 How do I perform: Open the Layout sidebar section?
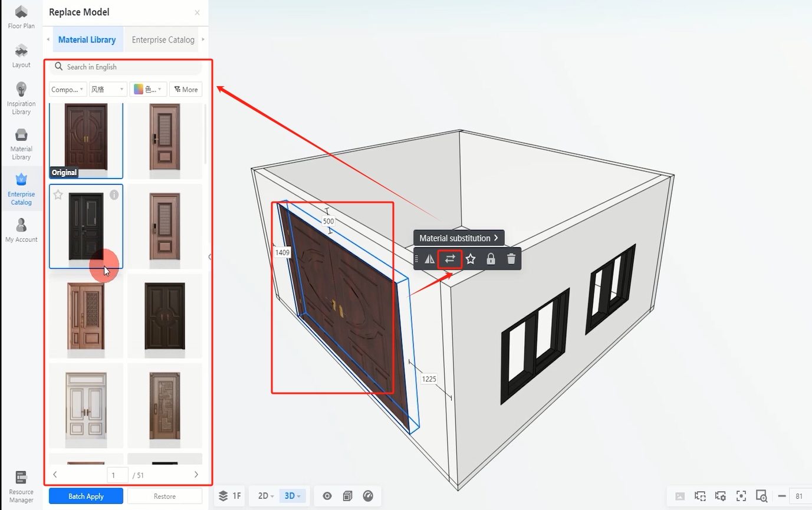[x=21, y=55]
